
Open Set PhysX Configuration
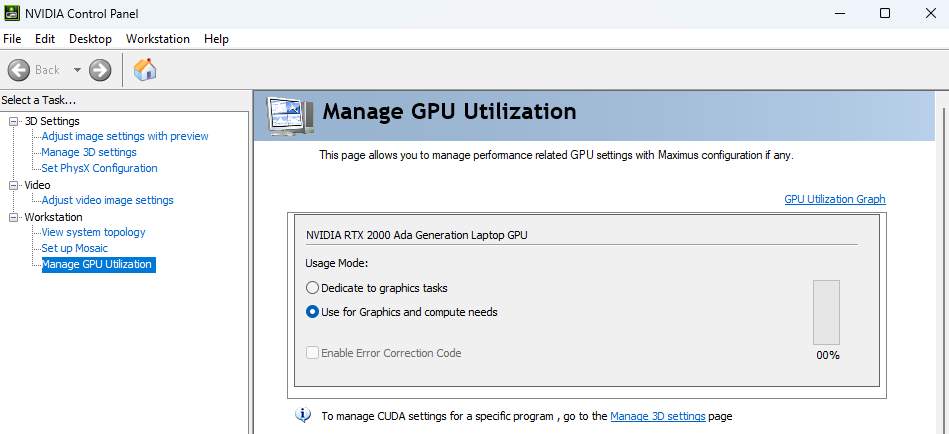click(99, 168)
